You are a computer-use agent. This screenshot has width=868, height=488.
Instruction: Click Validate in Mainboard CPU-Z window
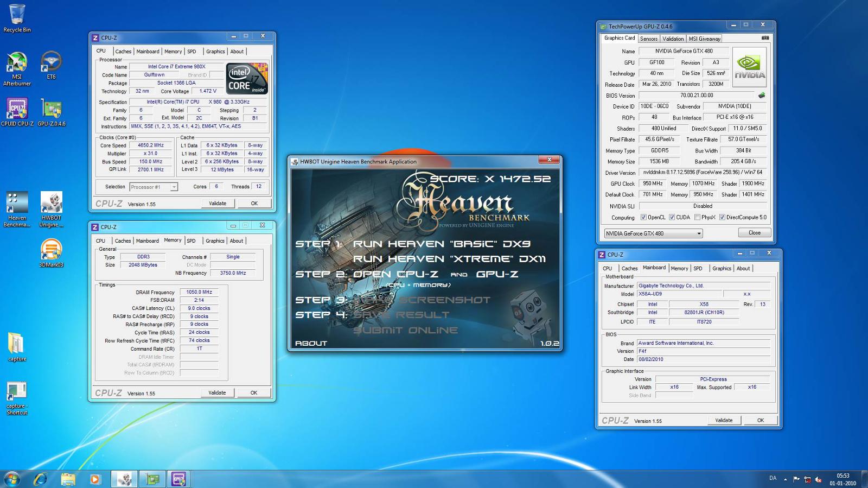click(724, 421)
